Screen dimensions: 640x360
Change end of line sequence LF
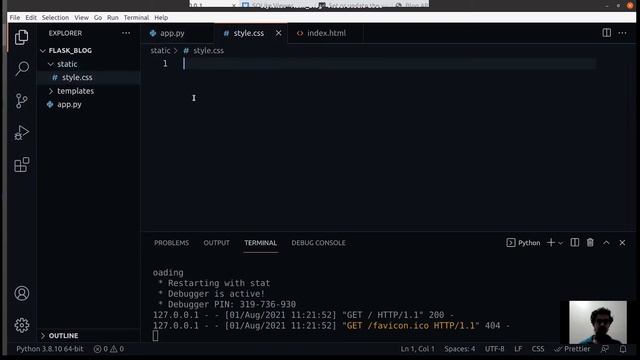(x=518, y=349)
